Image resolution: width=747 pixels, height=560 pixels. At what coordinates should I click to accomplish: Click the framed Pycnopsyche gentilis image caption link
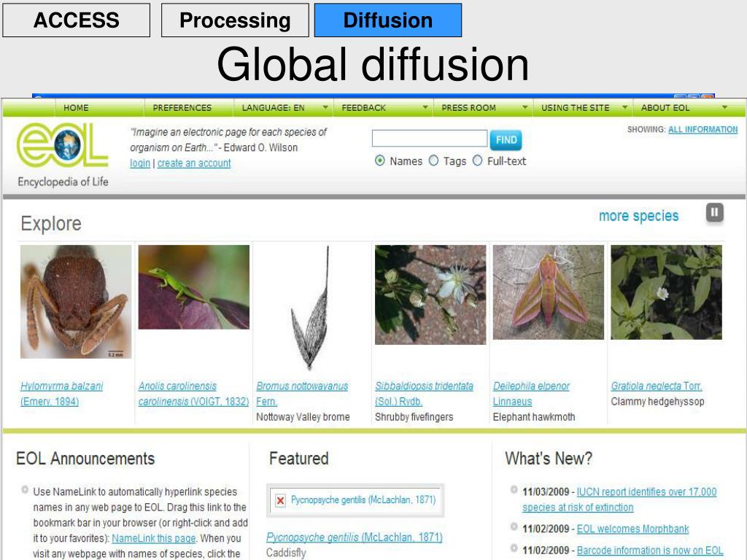point(363,500)
